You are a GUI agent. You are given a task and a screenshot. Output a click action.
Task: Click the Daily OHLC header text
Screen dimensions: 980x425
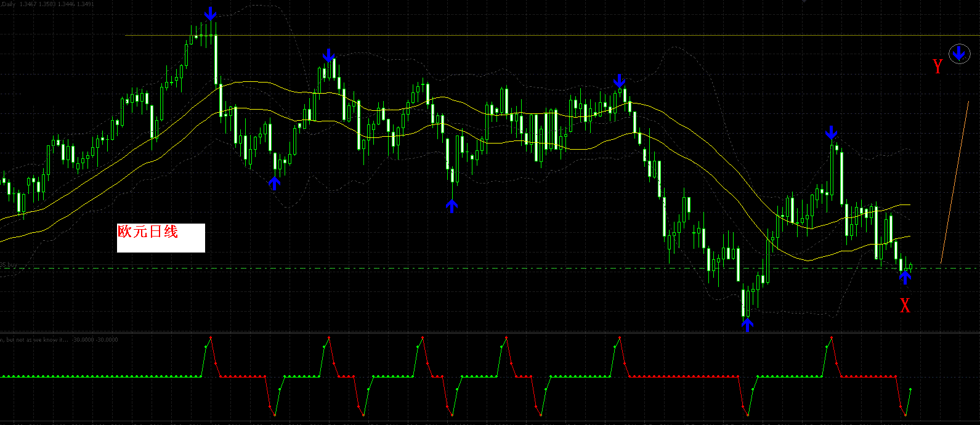coord(47,4)
